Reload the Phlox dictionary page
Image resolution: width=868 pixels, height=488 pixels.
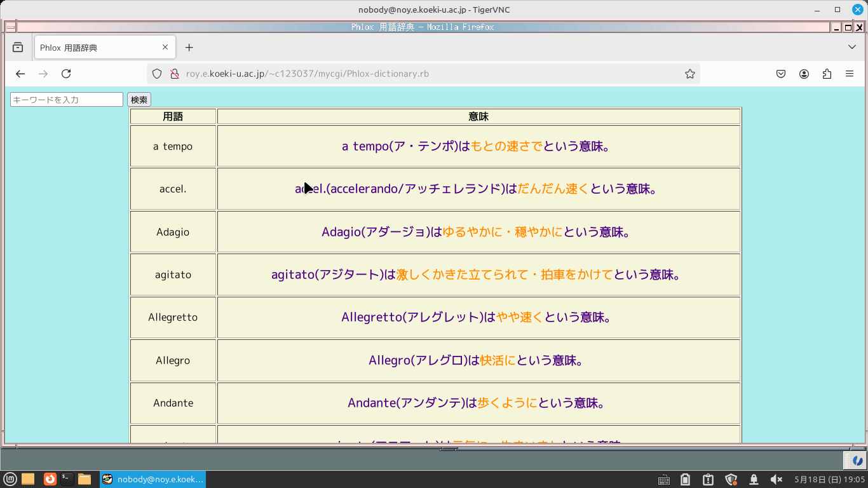click(x=66, y=74)
